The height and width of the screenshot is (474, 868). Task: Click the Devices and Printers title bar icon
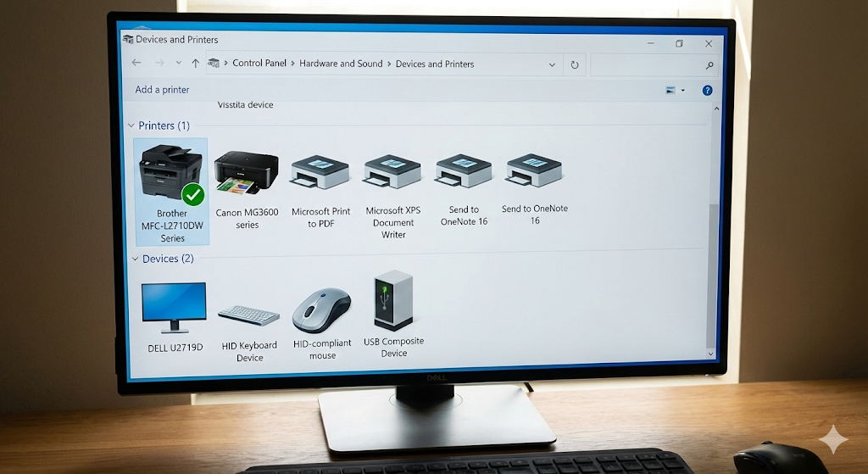(128, 39)
